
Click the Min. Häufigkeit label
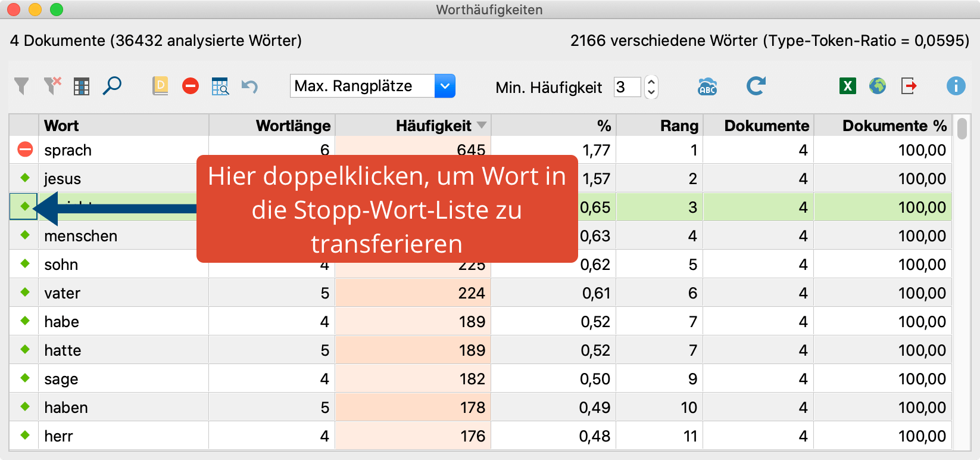[x=549, y=88]
